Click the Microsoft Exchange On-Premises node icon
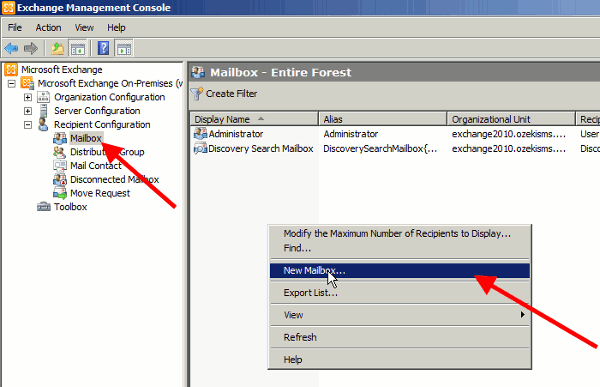Image resolution: width=600 pixels, height=387 pixels. pyautogui.click(x=27, y=83)
